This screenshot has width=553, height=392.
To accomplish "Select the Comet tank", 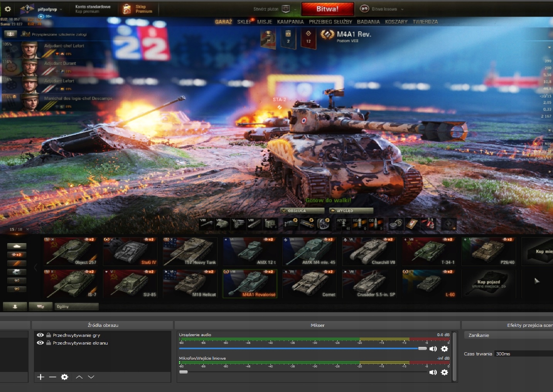I will (309, 284).
